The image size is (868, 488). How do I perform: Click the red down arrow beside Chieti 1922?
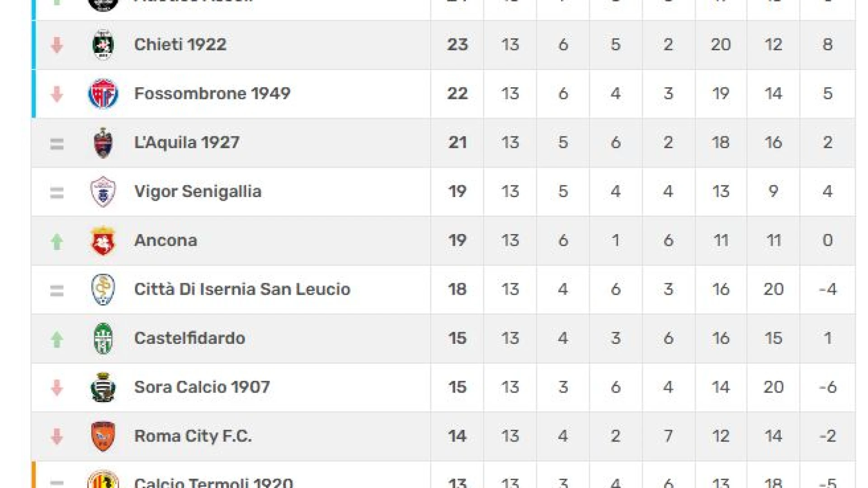click(x=57, y=45)
